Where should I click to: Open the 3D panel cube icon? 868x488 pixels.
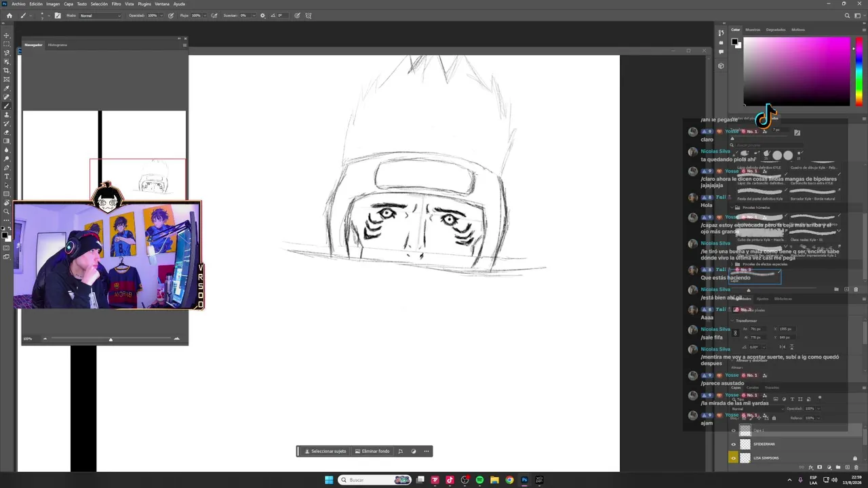point(721,66)
